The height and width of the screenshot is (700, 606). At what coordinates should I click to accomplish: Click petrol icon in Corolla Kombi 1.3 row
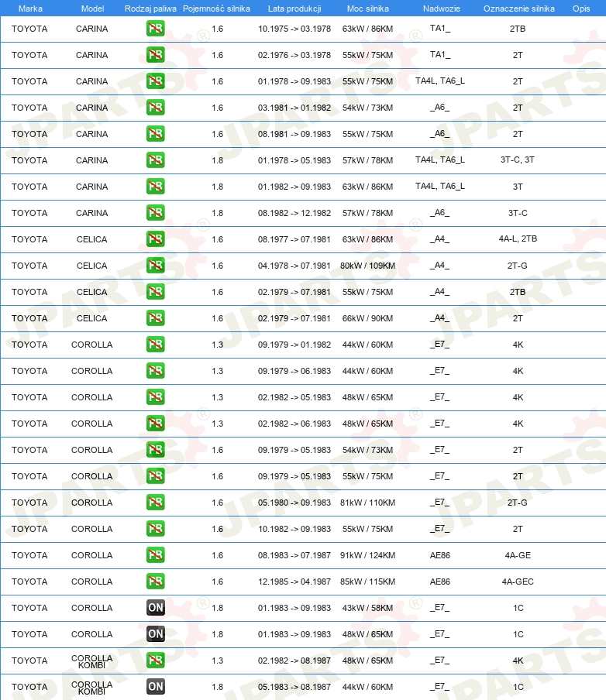[x=156, y=661]
